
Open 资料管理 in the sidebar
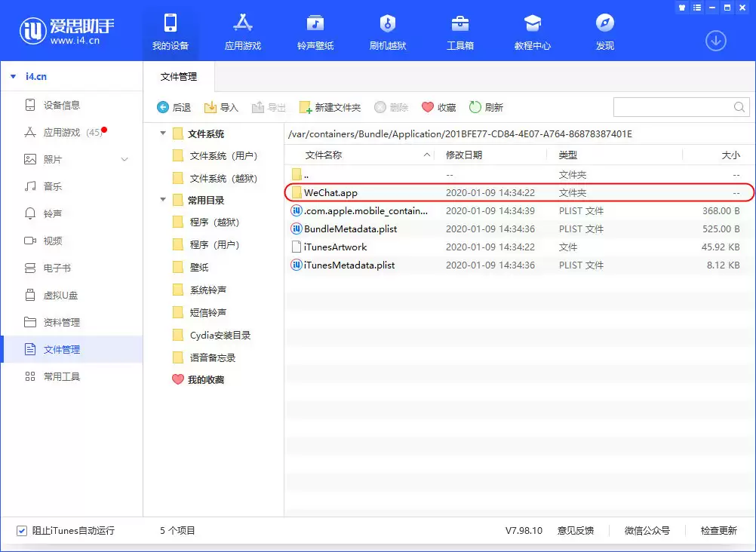pos(72,322)
